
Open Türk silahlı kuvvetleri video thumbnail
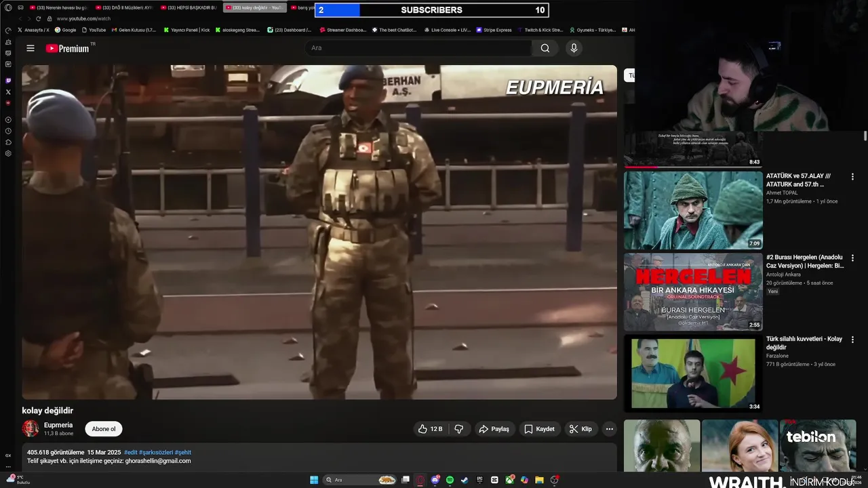693,373
